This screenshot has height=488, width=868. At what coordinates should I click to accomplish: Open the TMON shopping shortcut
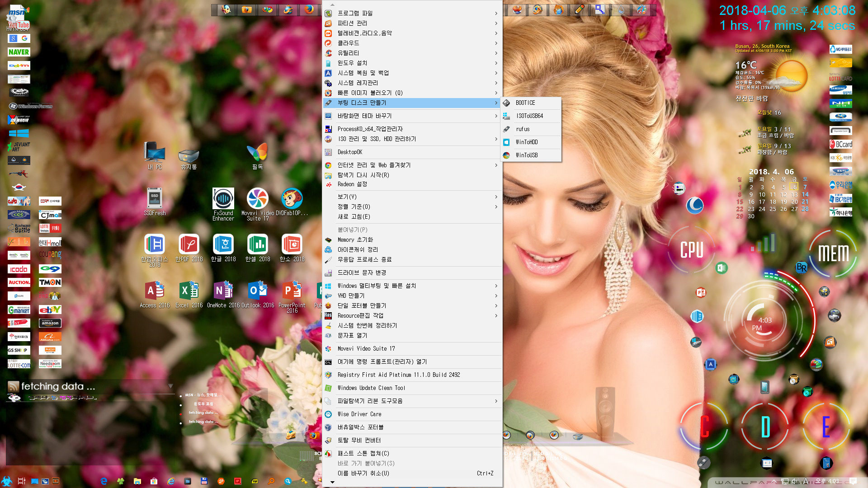tap(50, 282)
